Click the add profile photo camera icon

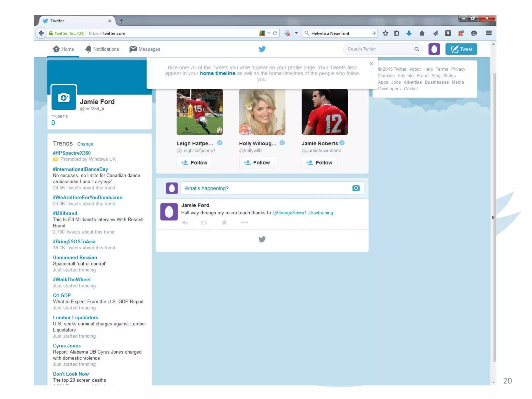(x=64, y=98)
